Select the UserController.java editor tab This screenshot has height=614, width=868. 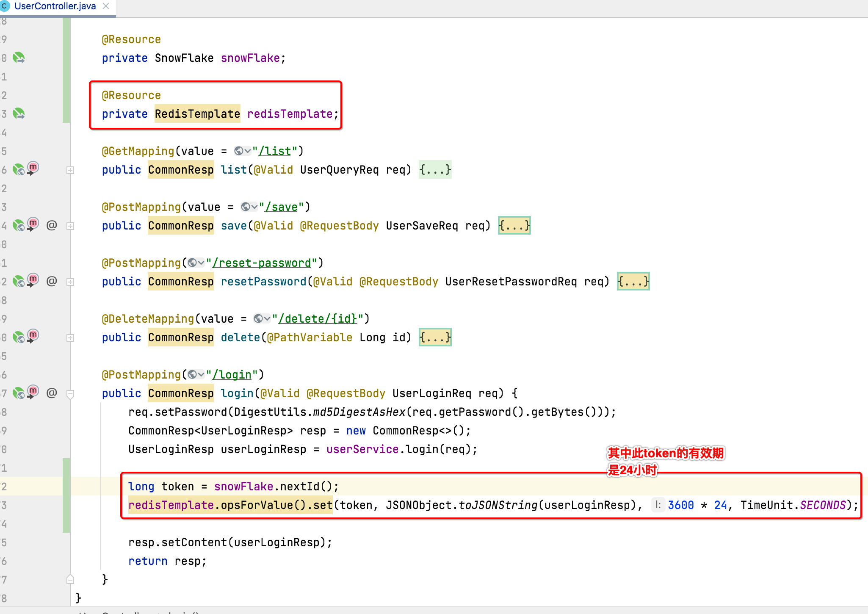55,6
